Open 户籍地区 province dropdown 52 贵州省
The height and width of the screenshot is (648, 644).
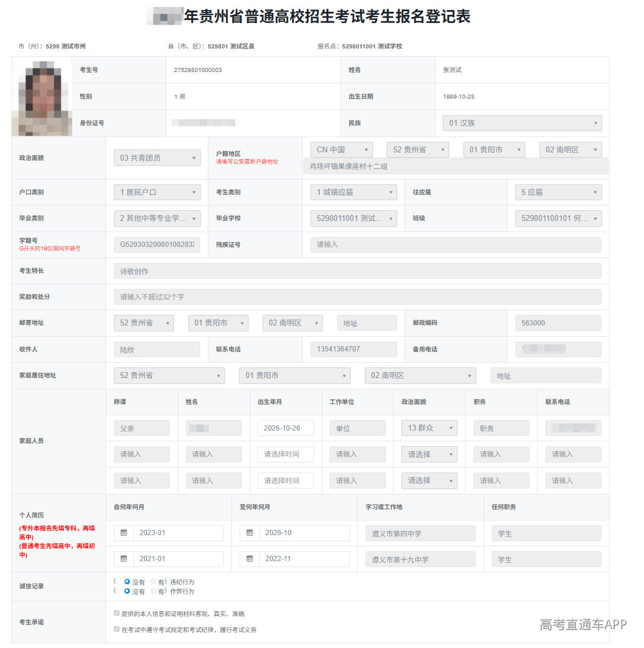(x=418, y=149)
